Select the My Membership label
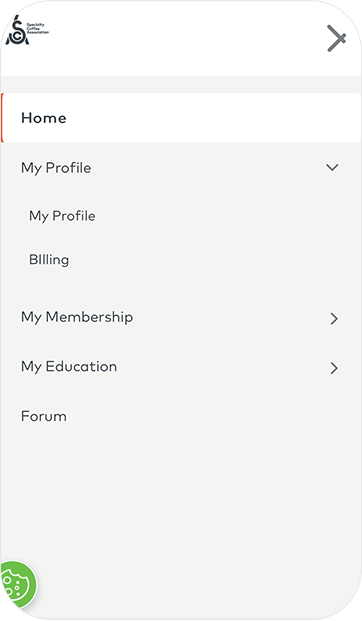 click(x=77, y=317)
